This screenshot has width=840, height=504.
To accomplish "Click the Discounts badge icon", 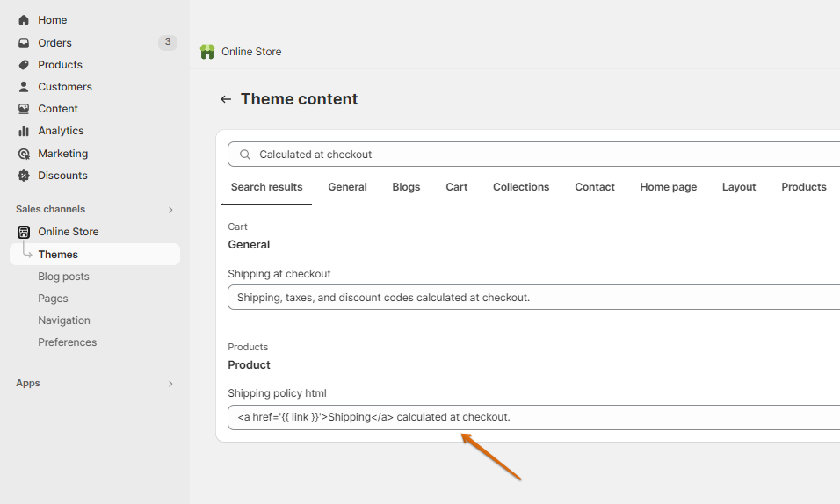I will point(24,176).
